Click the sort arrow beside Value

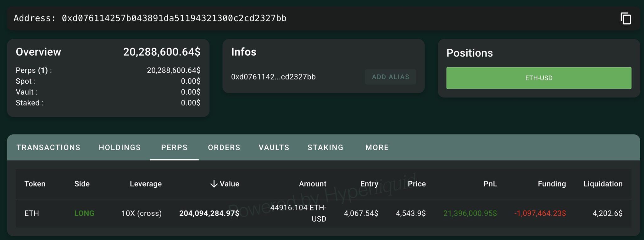click(x=214, y=184)
